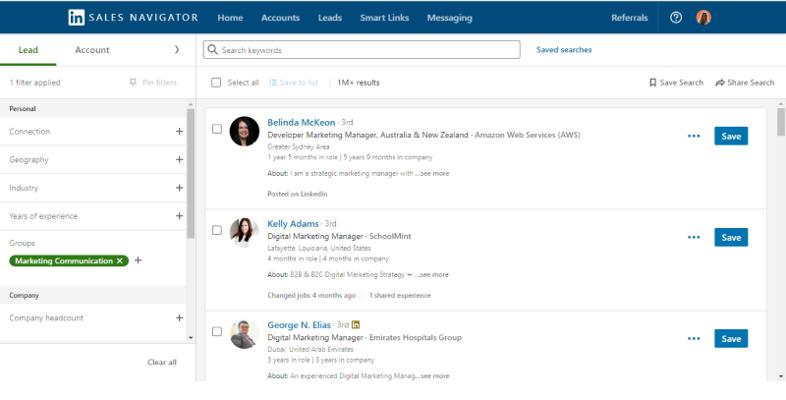Check the Select all checkbox

click(217, 83)
